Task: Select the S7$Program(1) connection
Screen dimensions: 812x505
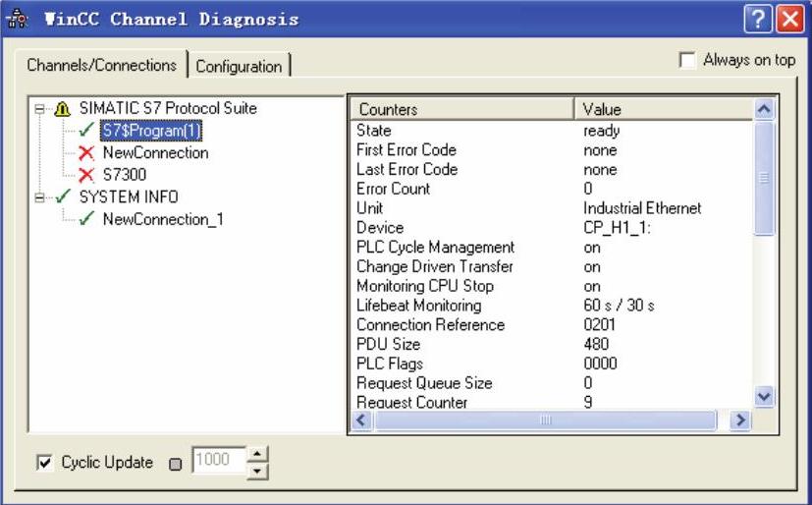Action: [151, 130]
